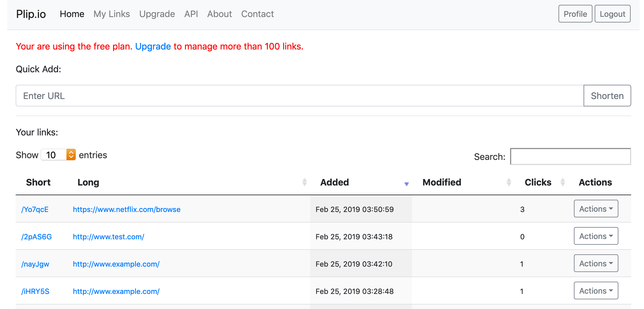Navigate to the About page
This screenshot has width=644, height=309.
[x=219, y=14]
